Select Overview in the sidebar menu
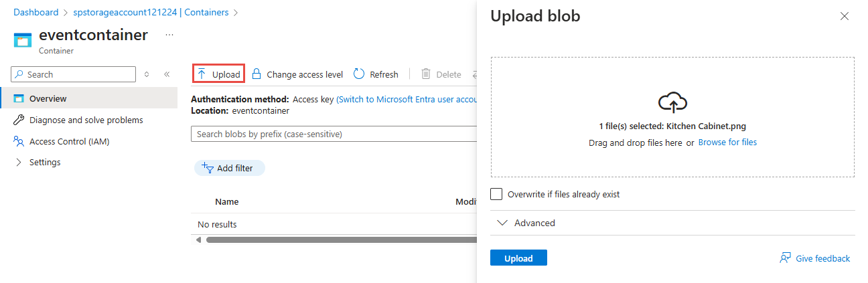868x283 pixels. pos(48,98)
